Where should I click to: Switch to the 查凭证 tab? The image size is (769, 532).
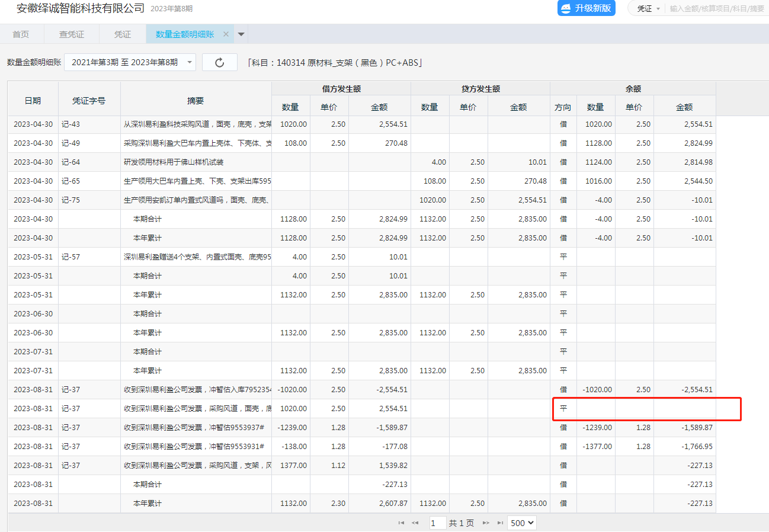tap(72, 34)
